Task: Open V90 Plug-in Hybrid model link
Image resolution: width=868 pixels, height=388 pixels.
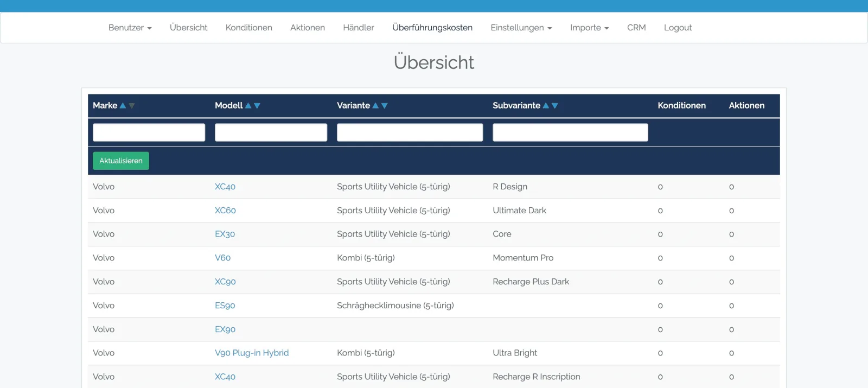Action: pyautogui.click(x=252, y=353)
